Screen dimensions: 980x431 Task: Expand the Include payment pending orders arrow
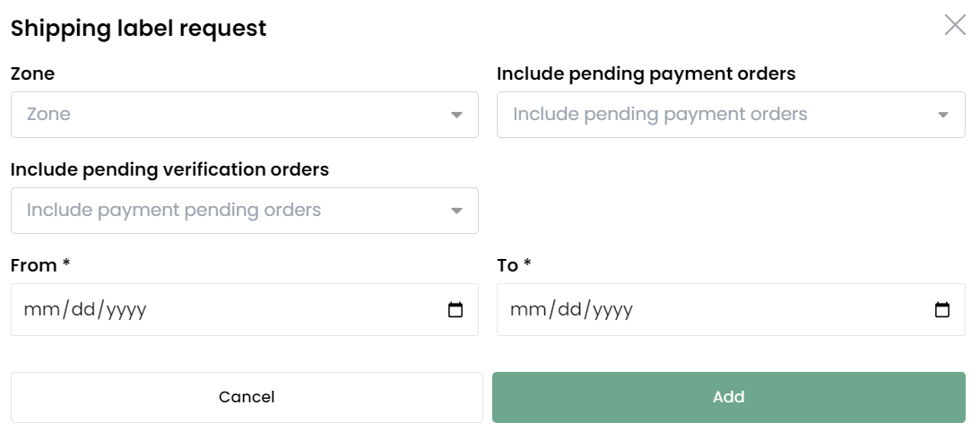point(457,211)
